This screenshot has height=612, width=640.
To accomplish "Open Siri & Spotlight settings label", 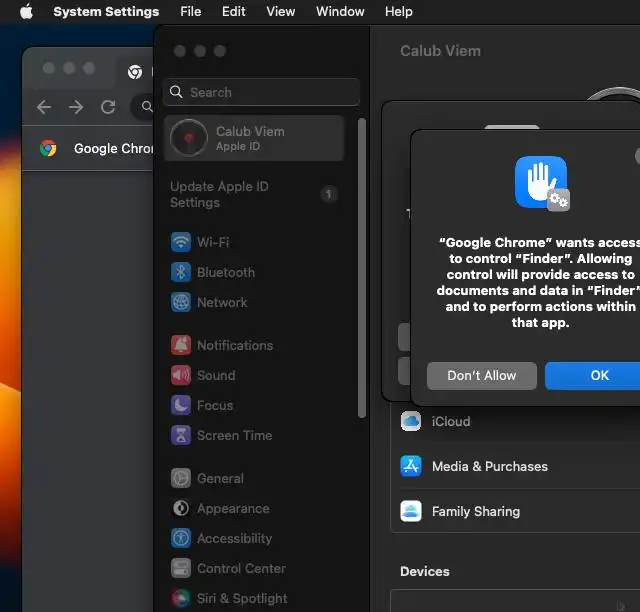I will 242,599.
